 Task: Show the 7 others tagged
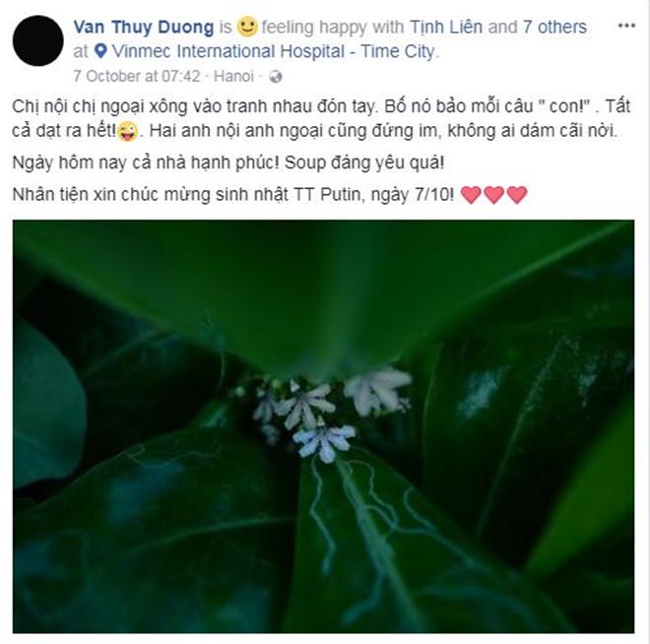pos(554,27)
